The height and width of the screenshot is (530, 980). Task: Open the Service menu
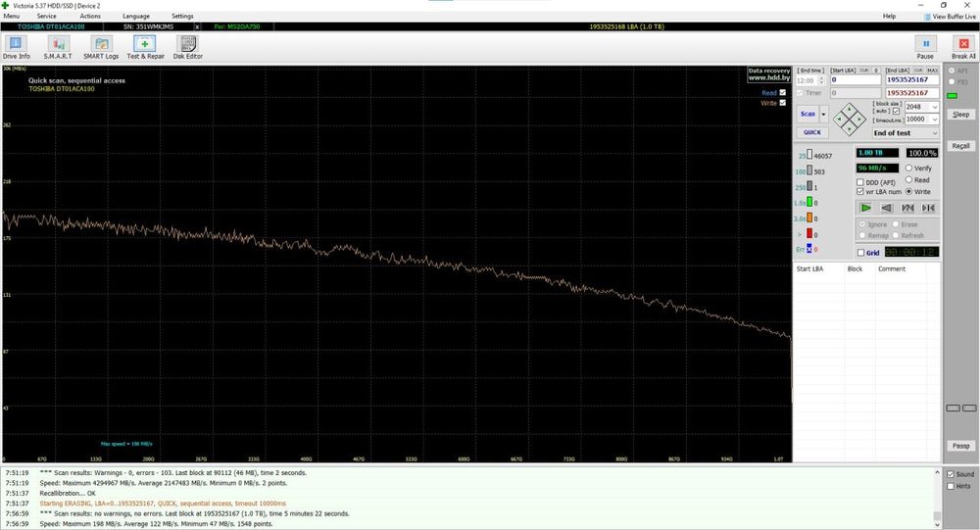[46, 17]
